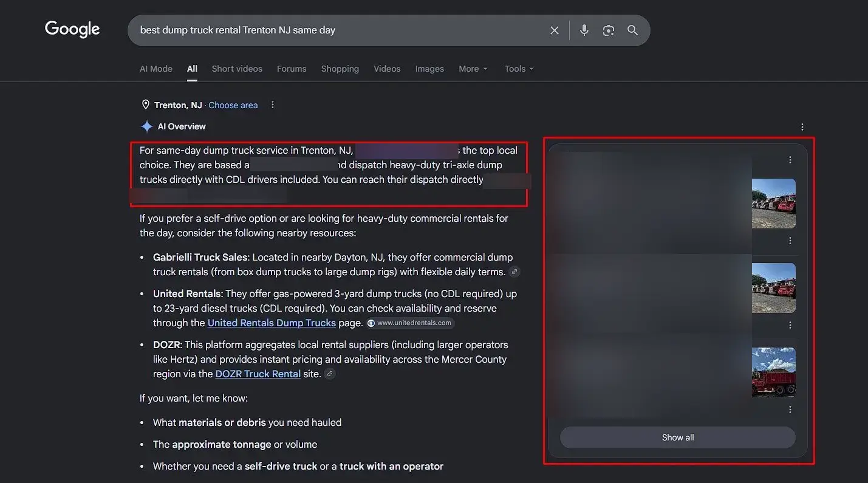
Task: Click the bold "truck with an operator" text
Action: [x=392, y=467]
